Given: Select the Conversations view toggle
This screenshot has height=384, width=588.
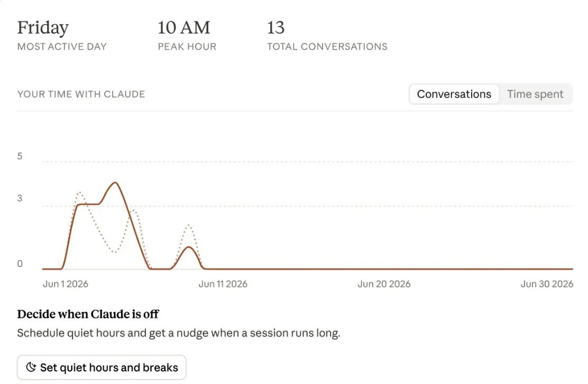Looking at the screenshot, I should (x=454, y=94).
